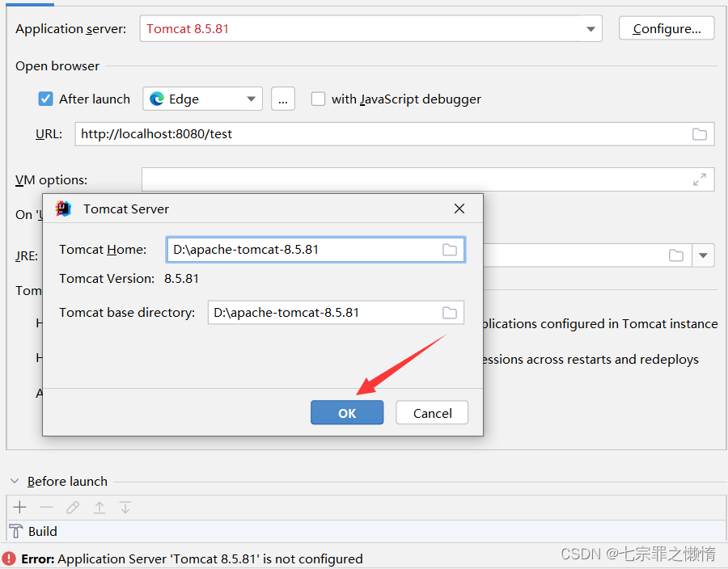Close the Tomcat Server dialog
The height and width of the screenshot is (569, 728).
click(459, 209)
